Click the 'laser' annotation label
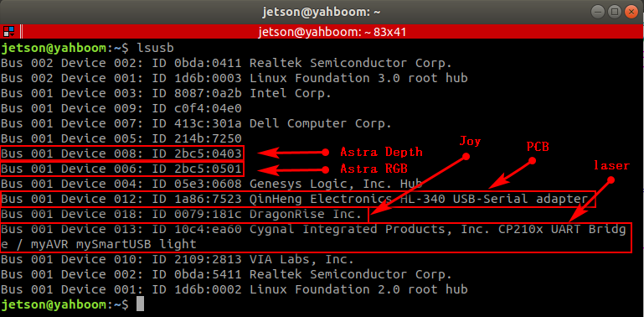644x317 pixels. 611,166
